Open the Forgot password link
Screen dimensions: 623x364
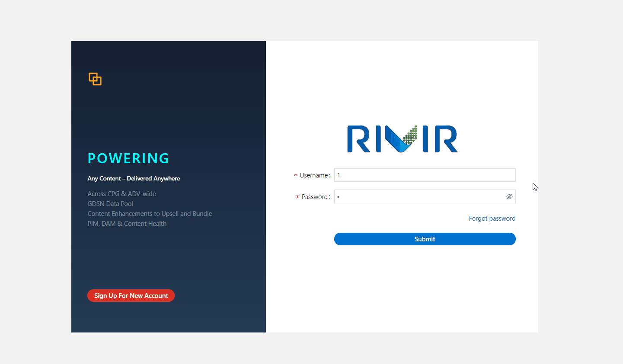[x=492, y=218]
